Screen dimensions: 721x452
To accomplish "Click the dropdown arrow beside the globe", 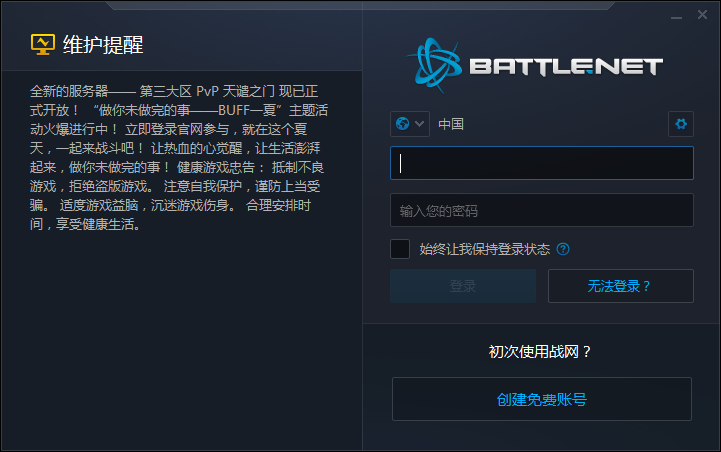I will click(420, 124).
